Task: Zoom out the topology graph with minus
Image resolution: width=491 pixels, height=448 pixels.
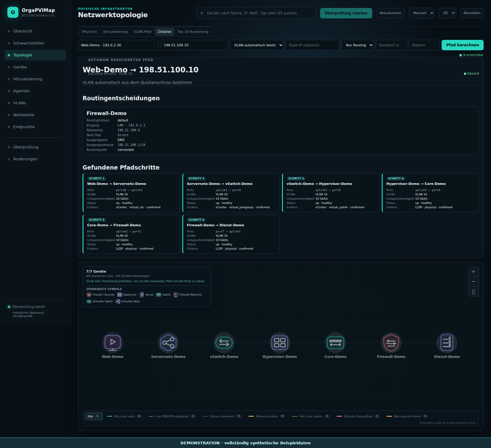Action: (x=474, y=281)
